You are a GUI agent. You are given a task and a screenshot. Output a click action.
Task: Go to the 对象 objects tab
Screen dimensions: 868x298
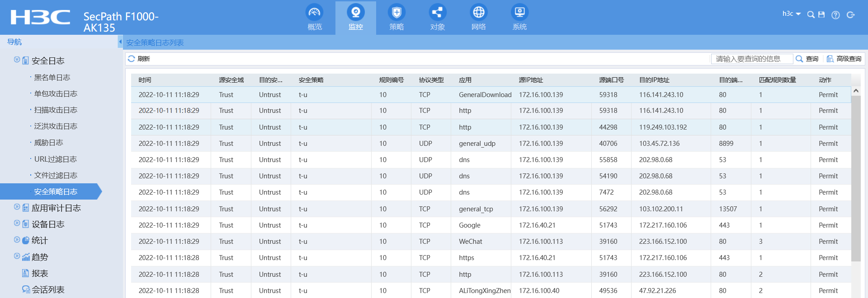coord(437,18)
